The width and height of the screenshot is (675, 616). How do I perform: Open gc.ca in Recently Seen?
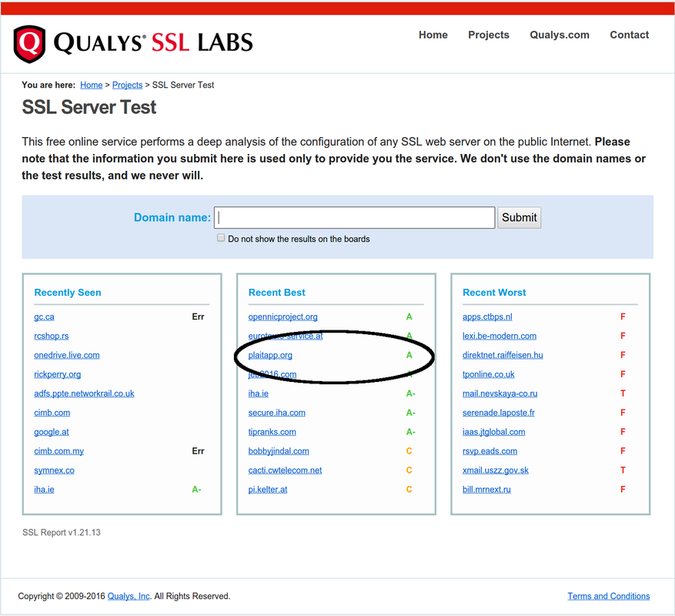click(44, 316)
